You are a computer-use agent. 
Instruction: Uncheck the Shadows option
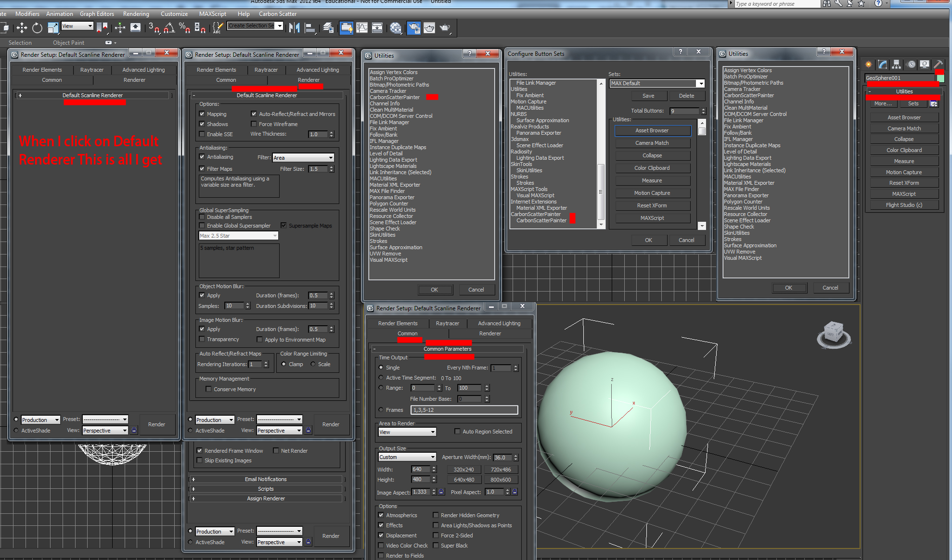[x=202, y=124]
